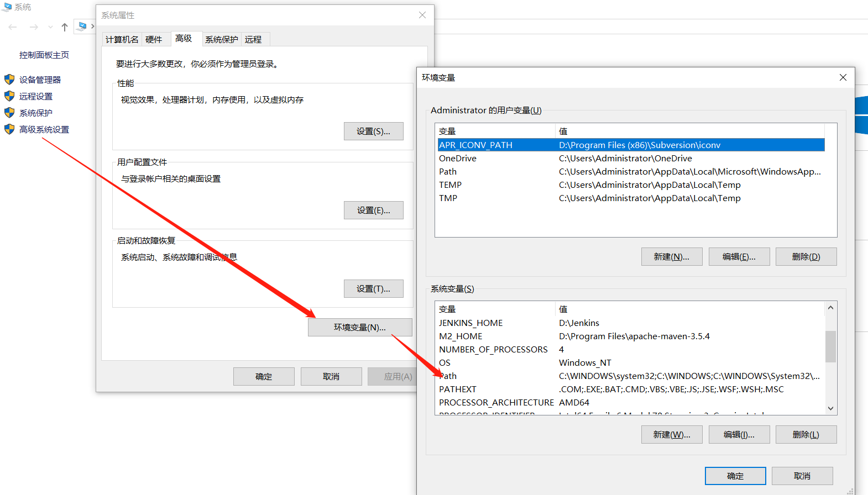Click the back arrow in the System window
The image size is (868, 495).
(13, 27)
